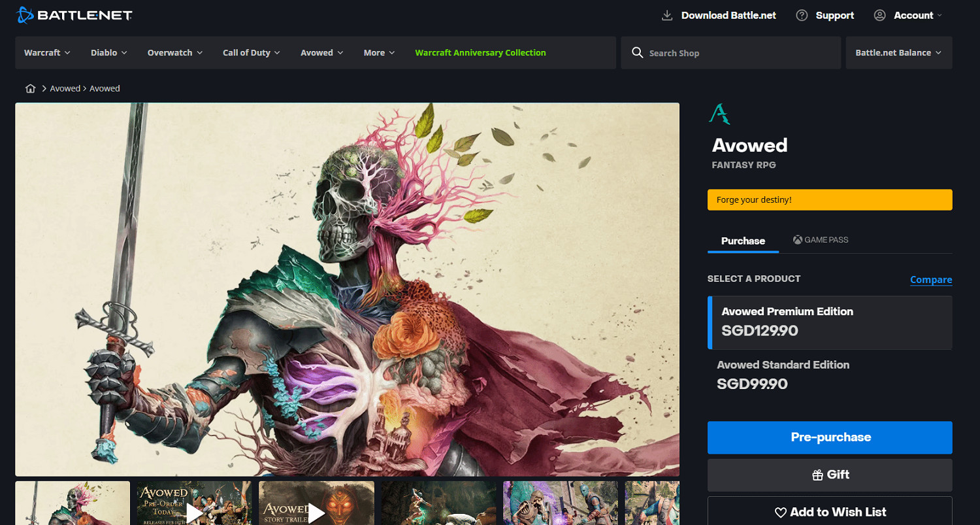Select the Avowed Premium Edition option
Image resolution: width=980 pixels, height=525 pixels.
coord(830,322)
